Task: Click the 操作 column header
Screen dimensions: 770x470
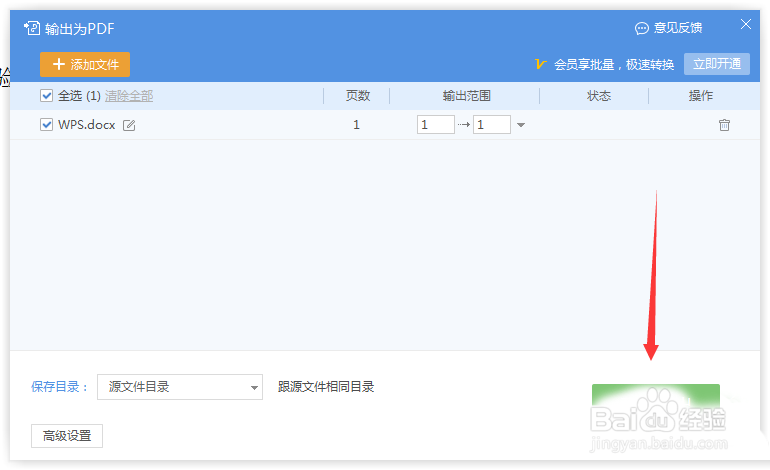Action: coord(700,96)
